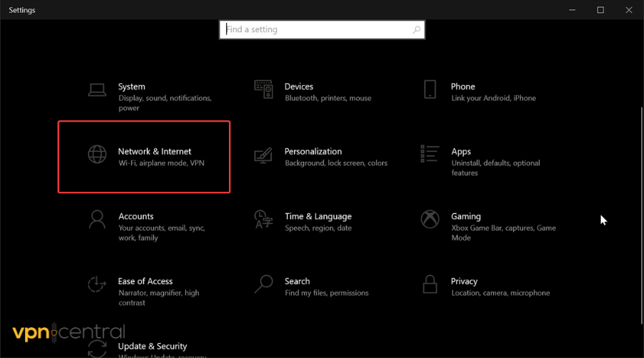Click the Phone icon
This screenshot has height=358, width=644.
click(x=430, y=89)
